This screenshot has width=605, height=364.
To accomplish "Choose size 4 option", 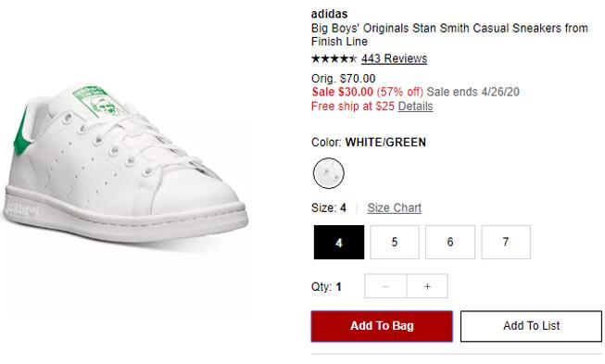I will [x=339, y=242].
